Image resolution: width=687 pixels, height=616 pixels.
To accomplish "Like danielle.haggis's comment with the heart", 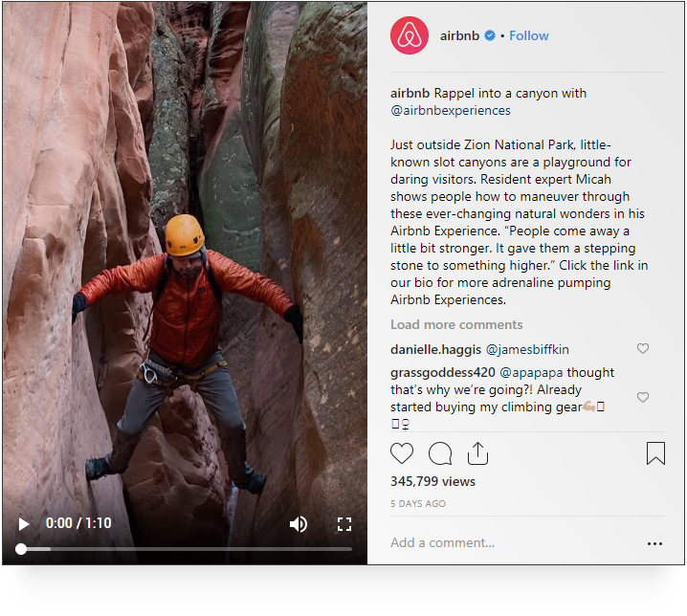I will coord(643,348).
